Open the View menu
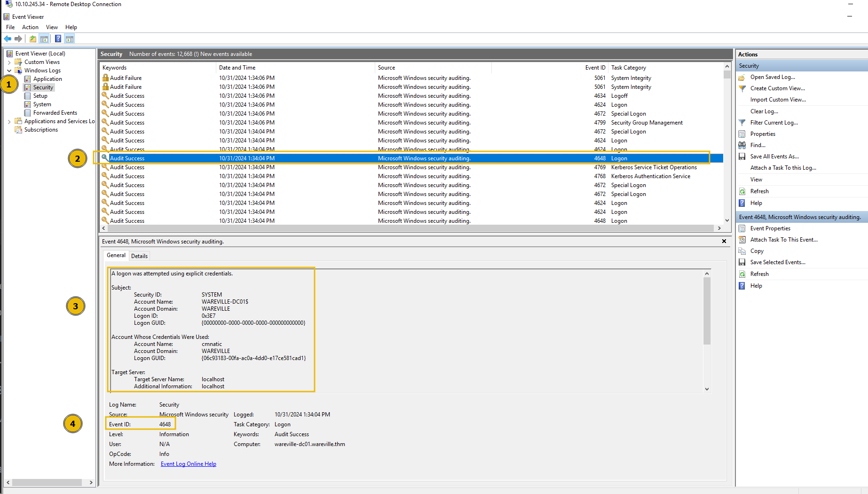The height and width of the screenshot is (494, 868). [52, 27]
